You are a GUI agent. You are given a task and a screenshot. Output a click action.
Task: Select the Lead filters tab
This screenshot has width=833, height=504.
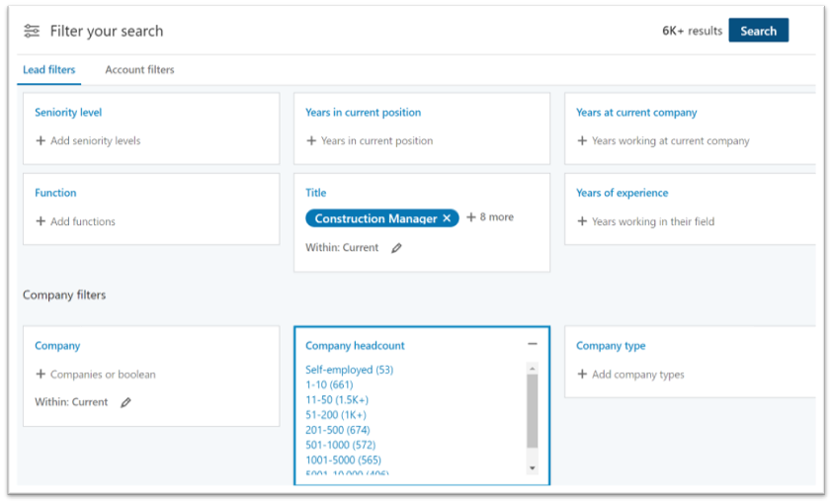coord(47,70)
